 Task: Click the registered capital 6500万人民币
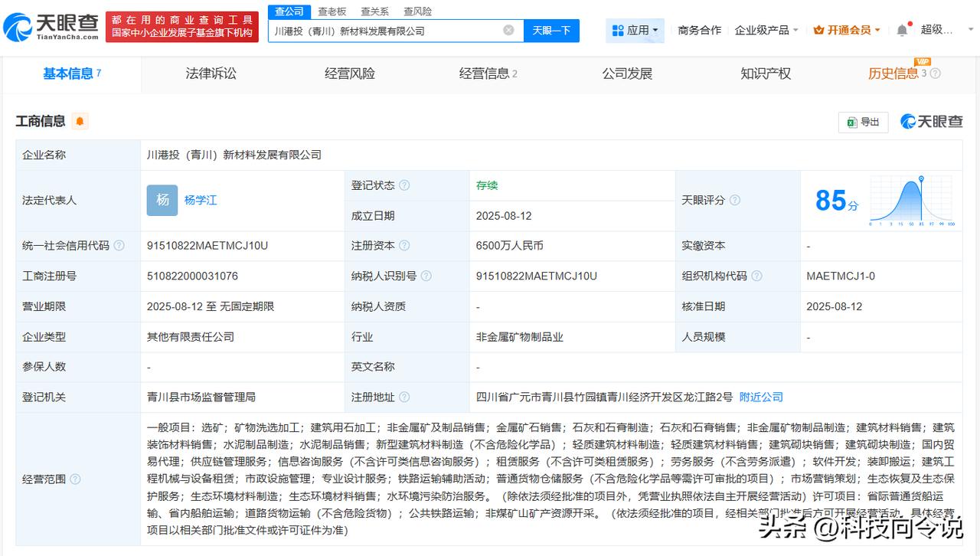coord(509,246)
